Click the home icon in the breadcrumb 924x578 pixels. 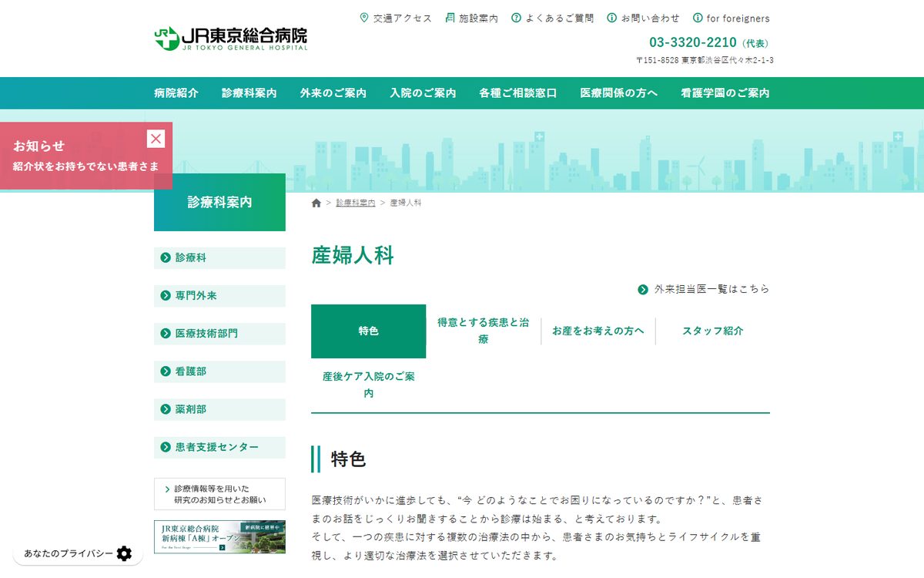[316, 203]
